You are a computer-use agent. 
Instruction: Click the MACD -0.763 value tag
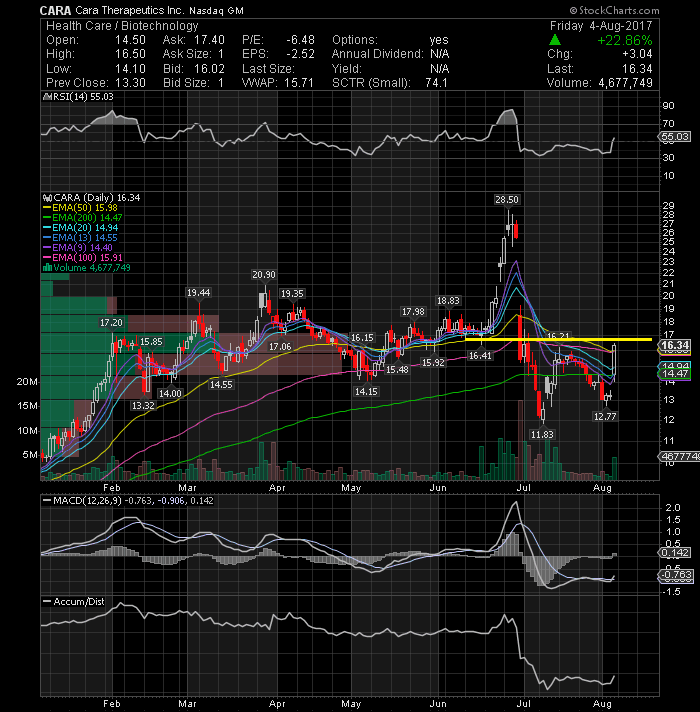676,575
